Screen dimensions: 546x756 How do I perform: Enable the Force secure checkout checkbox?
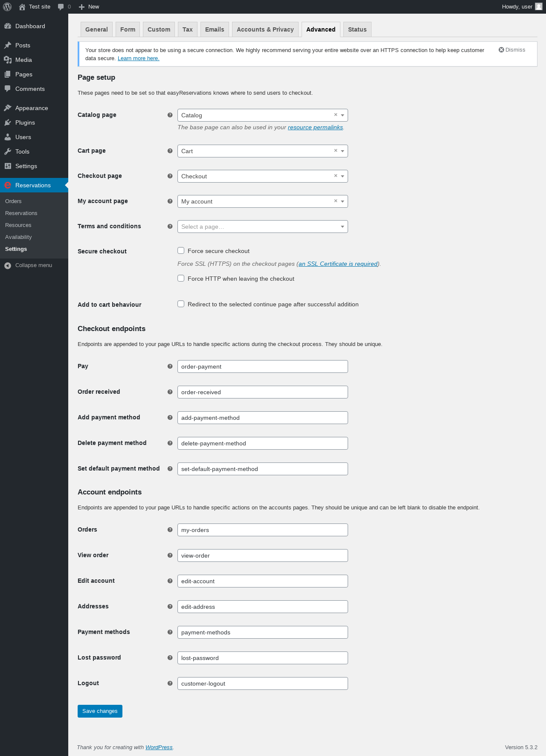pos(181,251)
